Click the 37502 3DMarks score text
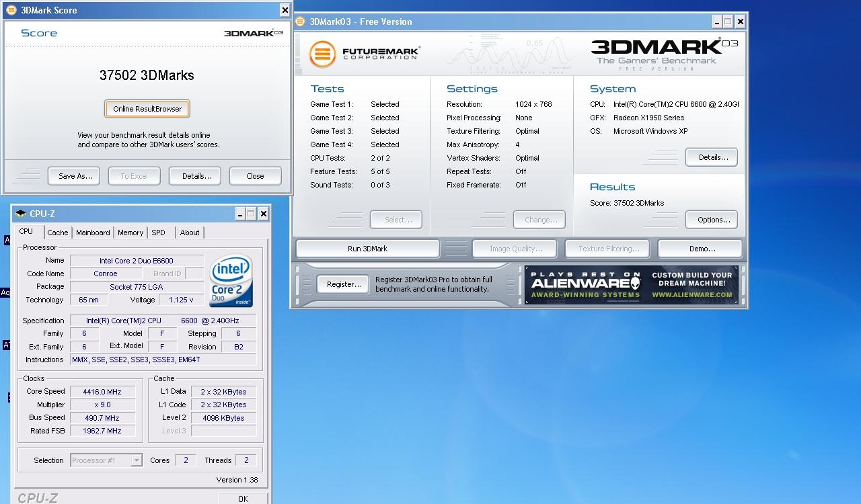This screenshot has width=861, height=504. pos(147,75)
